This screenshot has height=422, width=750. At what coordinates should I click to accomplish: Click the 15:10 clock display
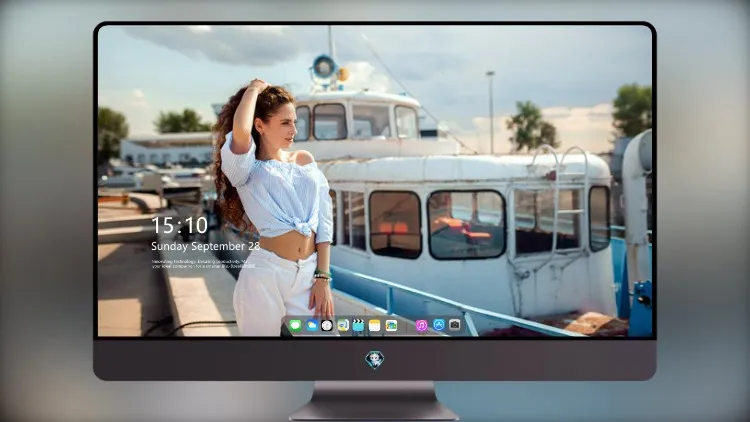(x=179, y=225)
